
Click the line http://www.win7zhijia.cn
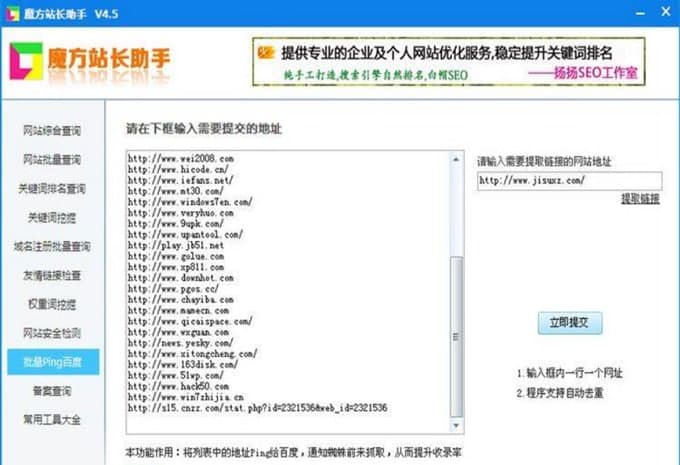coord(185,397)
